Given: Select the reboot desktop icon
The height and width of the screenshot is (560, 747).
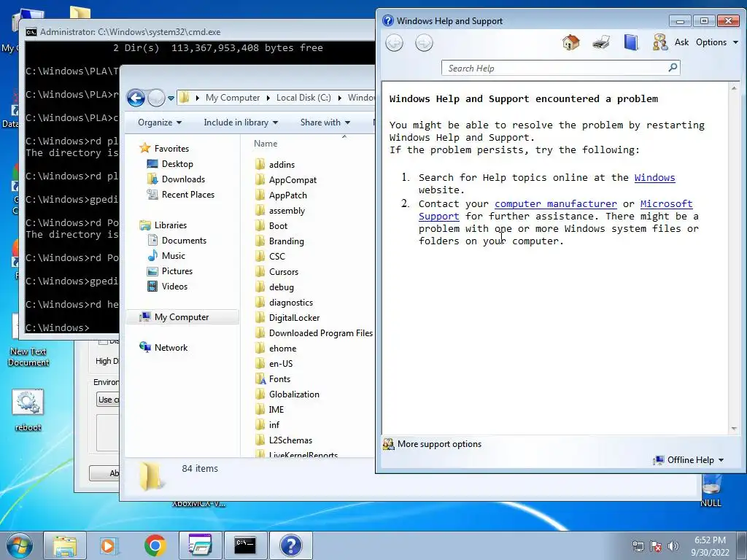Looking at the screenshot, I should pyautogui.click(x=28, y=411).
